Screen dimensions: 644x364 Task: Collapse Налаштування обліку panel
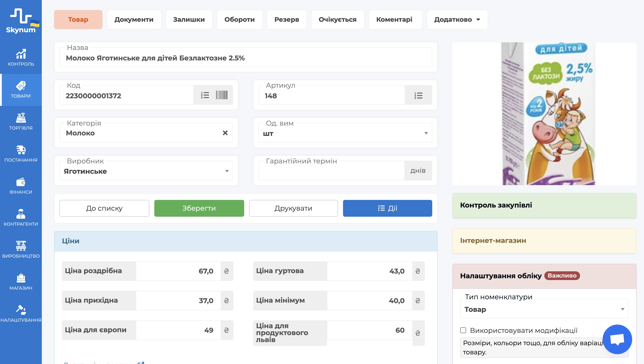(x=544, y=276)
